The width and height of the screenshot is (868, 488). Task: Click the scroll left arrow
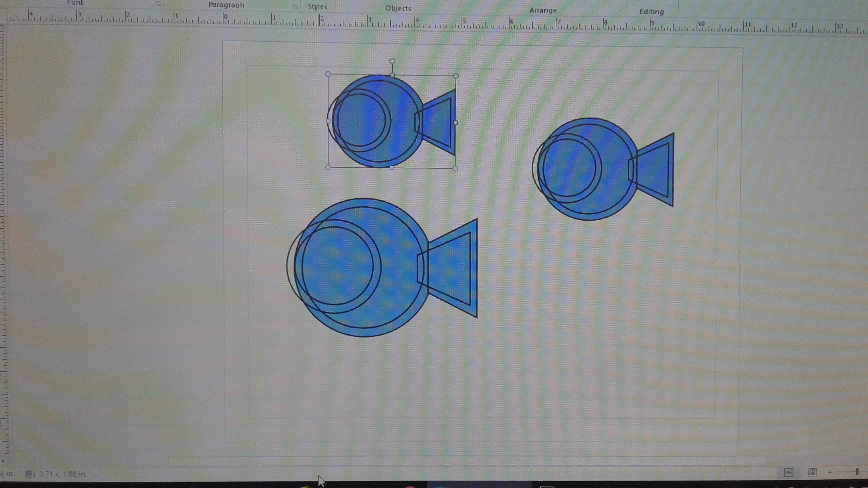pyautogui.click(x=3, y=461)
